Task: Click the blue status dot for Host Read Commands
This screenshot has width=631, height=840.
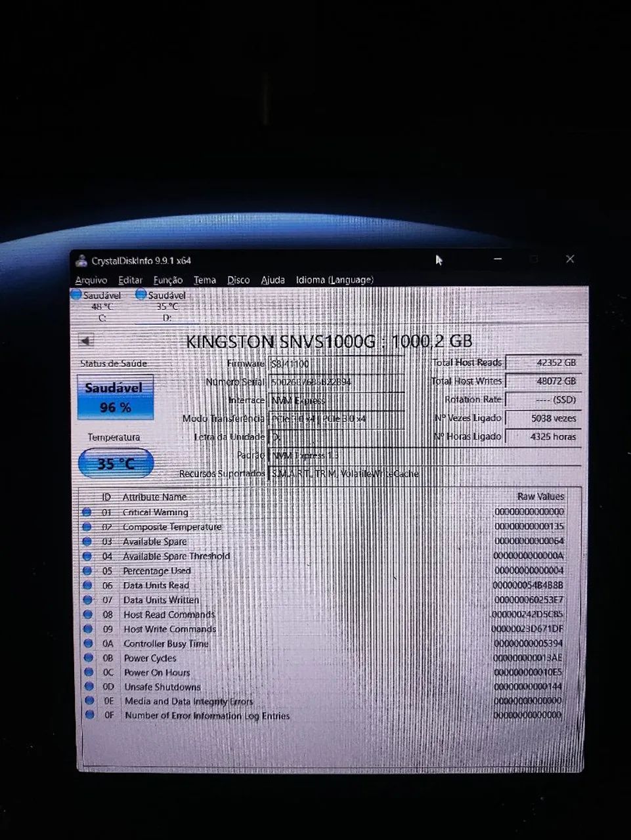Action: click(x=87, y=615)
